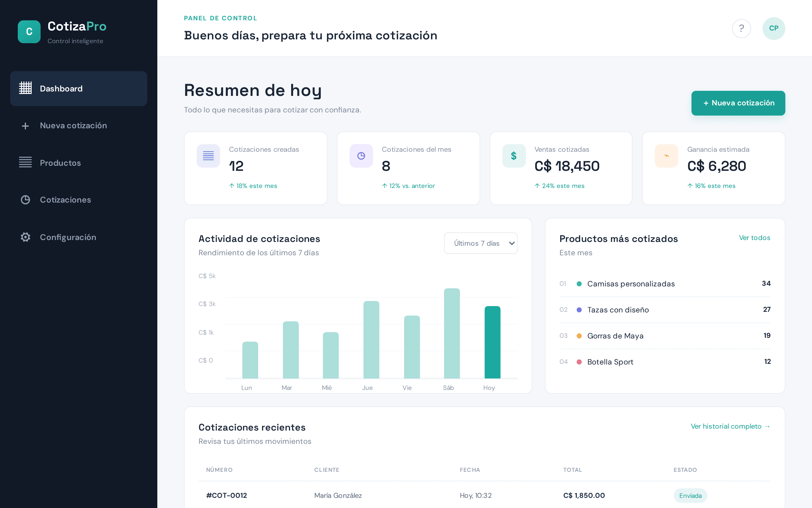Viewport: 812px width, 508px height.
Task: Open Productos in the sidebar
Action: [x=79, y=163]
